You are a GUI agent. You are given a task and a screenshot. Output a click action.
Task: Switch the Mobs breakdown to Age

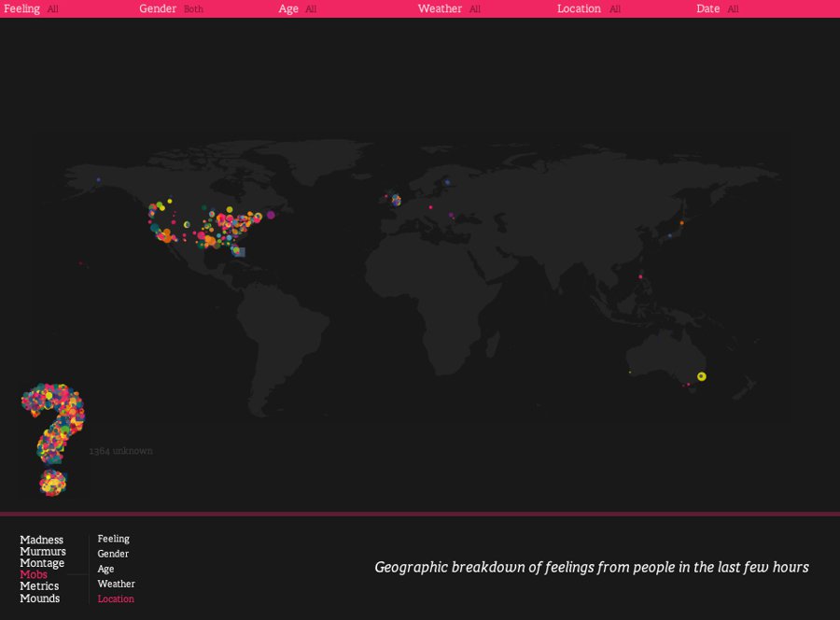coord(105,569)
